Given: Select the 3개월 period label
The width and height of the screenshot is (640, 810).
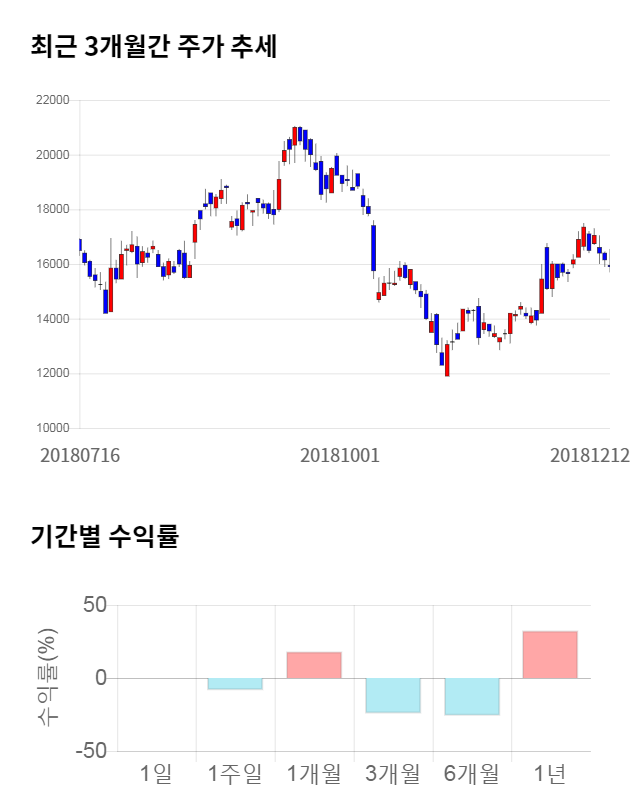Looking at the screenshot, I should pos(393,773).
